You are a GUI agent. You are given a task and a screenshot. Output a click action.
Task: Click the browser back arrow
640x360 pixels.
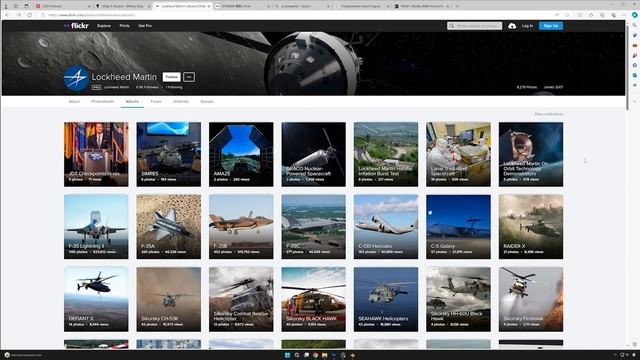7,15
